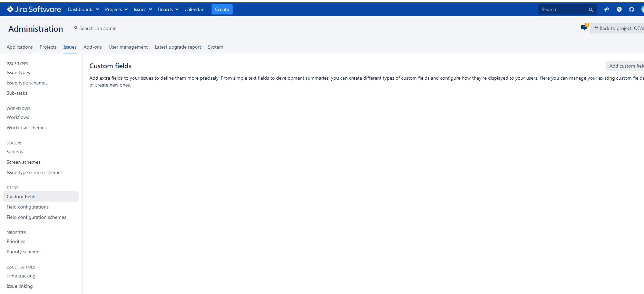Click the Add custom field button

tap(625, 66)
